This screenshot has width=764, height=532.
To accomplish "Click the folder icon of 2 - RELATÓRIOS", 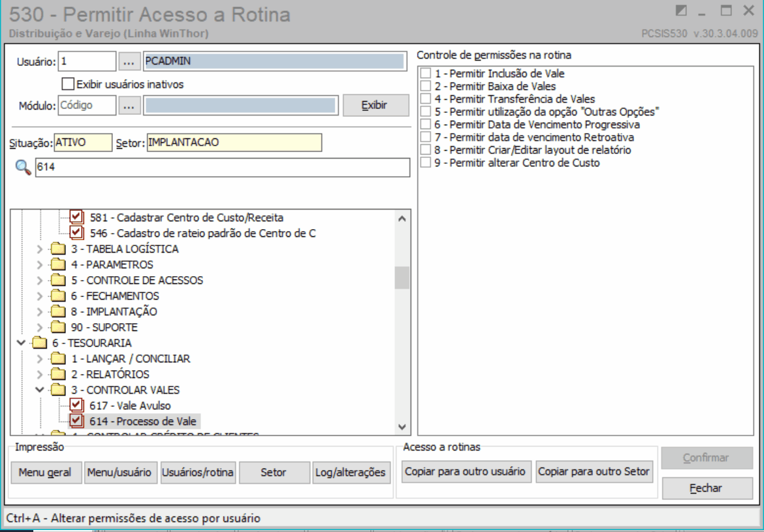I will coord(59,375).
